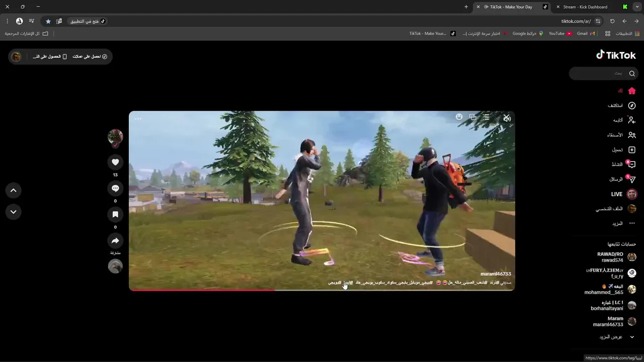The width and height of the screenshot is (644, 362).
Task: Click the translate page icon
Action: [59, 21]
